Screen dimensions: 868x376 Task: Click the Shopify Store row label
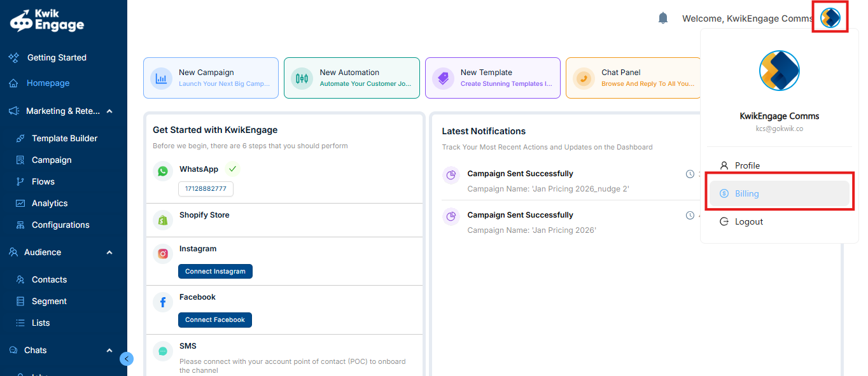[x=204, y=215]
